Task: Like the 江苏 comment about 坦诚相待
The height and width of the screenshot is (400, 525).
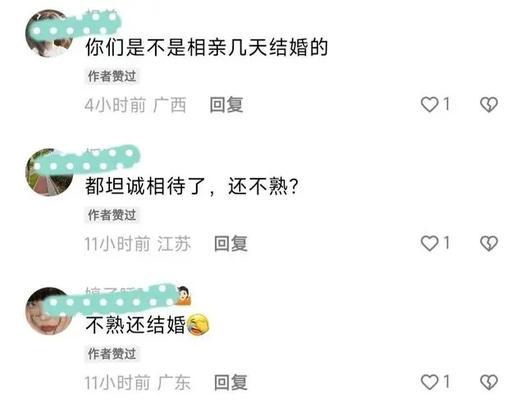Action: pos(430,243)
